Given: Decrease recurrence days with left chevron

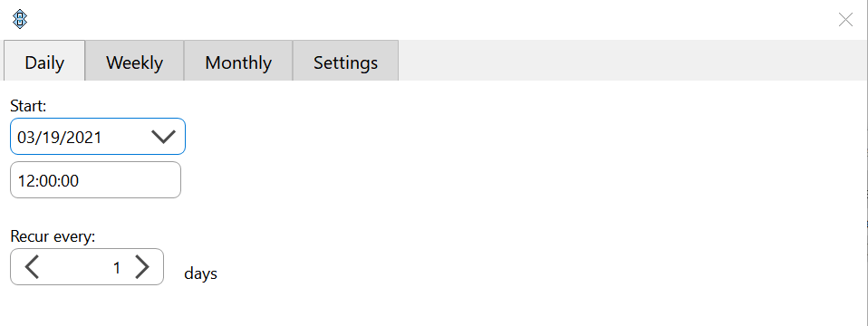Looking at the screenshot, I should (32, 267).
